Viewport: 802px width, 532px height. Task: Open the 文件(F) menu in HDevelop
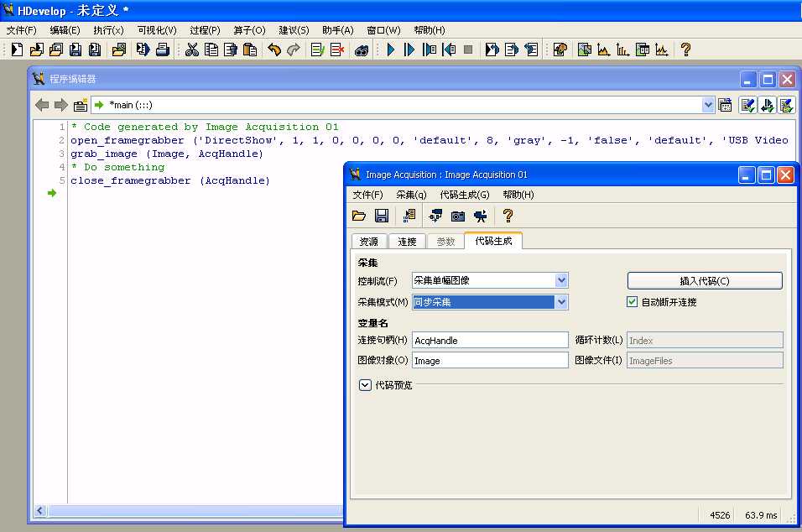pyautogui.click(x=22, y=30)
